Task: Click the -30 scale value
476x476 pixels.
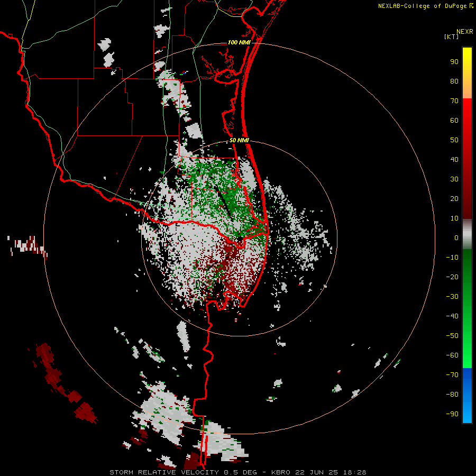Action: [x=452, y=297]
